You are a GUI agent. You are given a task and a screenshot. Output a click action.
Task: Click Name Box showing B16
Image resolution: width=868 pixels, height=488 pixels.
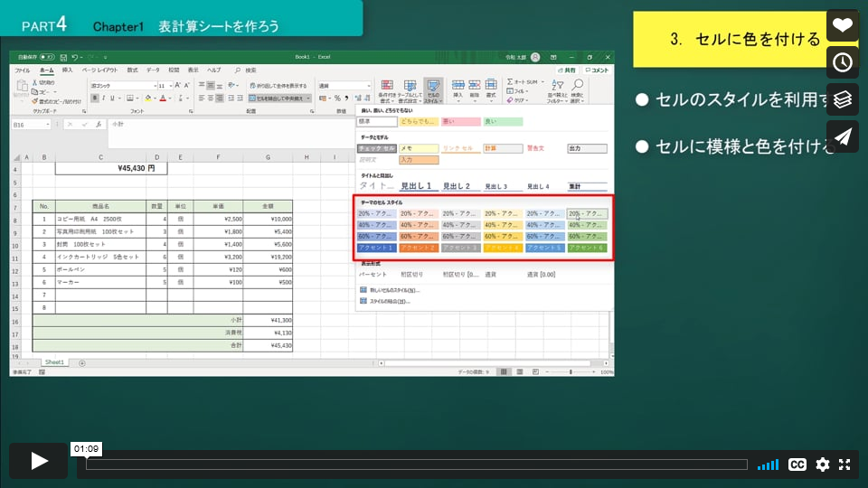click(31, 125)
